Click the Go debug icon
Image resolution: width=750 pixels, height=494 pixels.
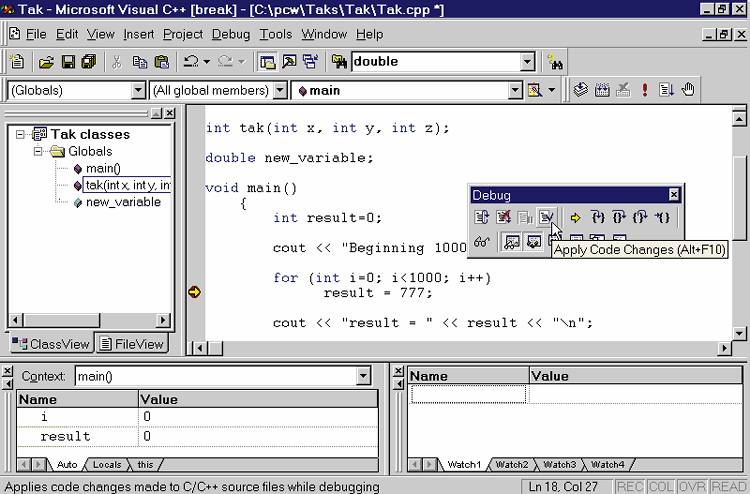(666, 89)
